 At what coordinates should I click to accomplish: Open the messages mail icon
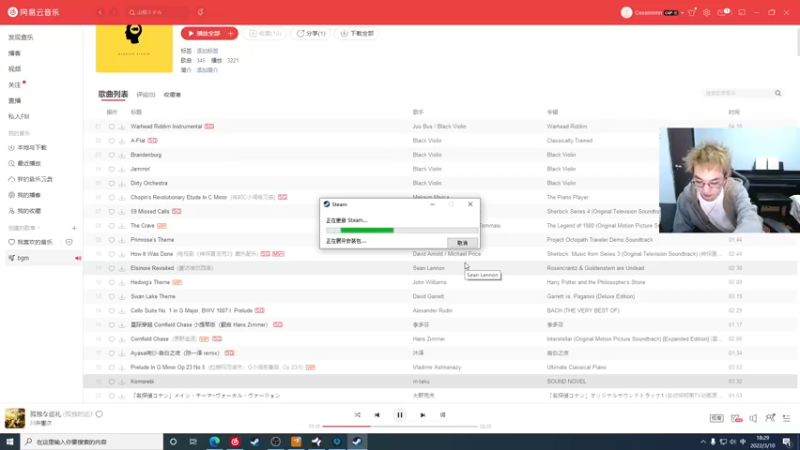click(x=722, y=12)
